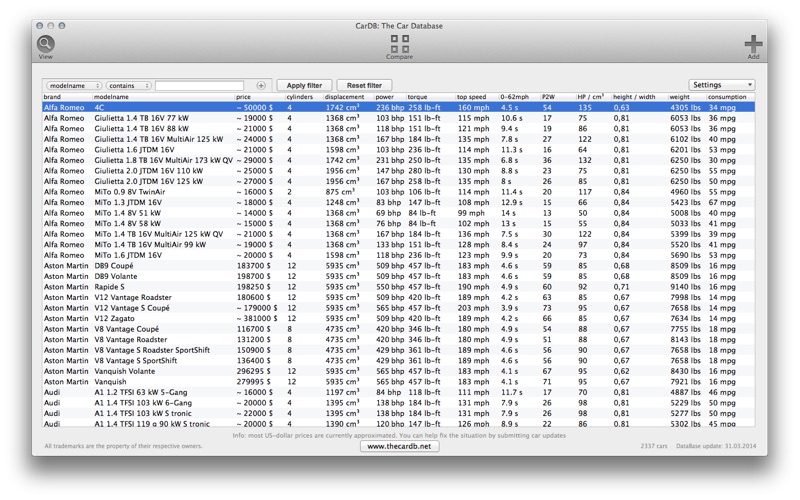Select Aston Martin V12 Zagato row
This screenshot has height=500, width=800.
(398, 318)
